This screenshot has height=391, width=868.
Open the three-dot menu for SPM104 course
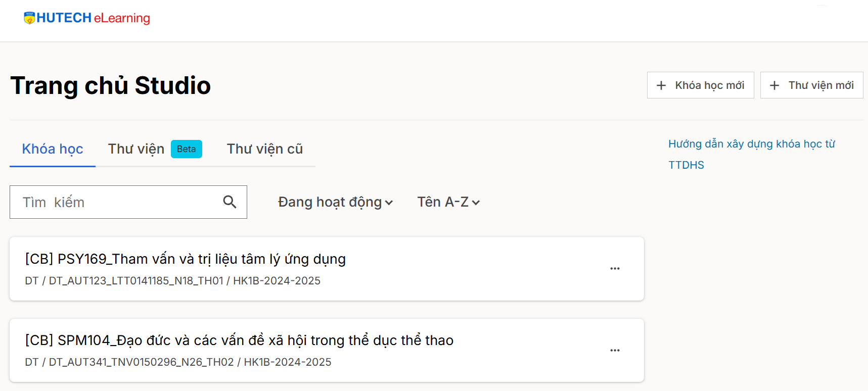click(x=615, y=350)
